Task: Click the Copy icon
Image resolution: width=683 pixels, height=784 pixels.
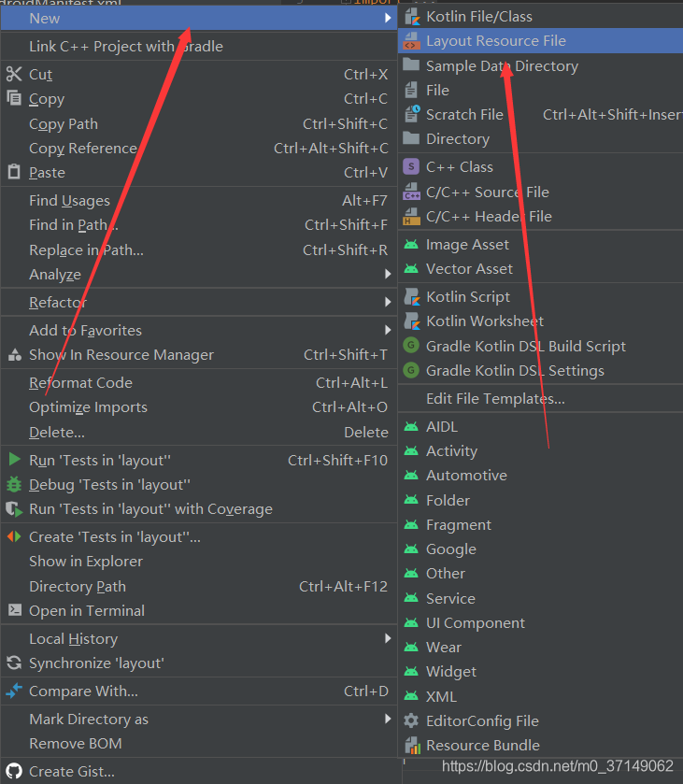Action: 14,98
